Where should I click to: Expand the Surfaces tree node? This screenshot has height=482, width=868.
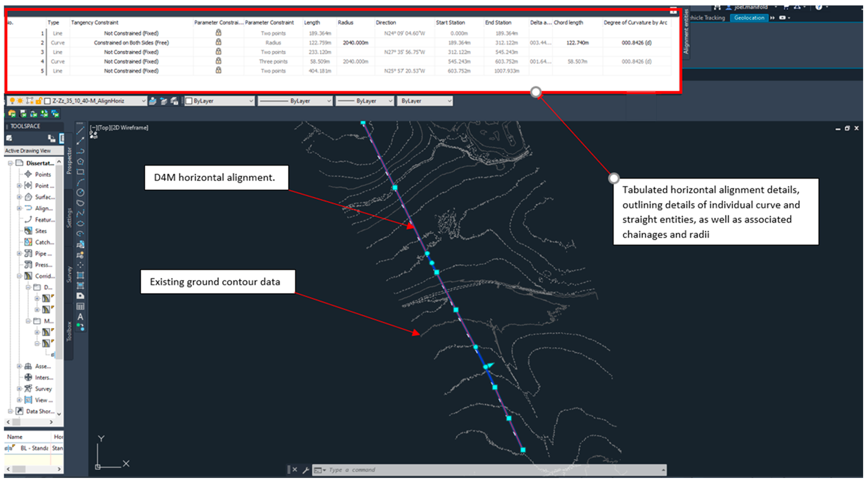click(19, 197)
